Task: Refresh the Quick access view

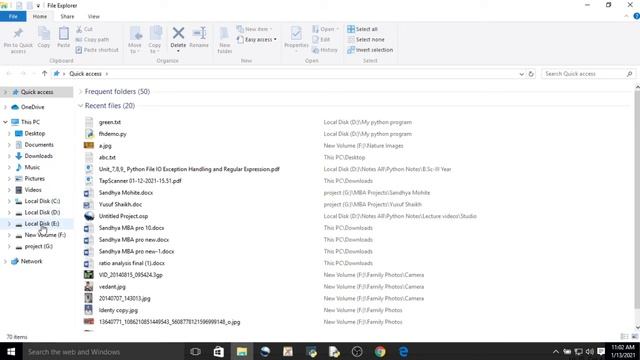Action: click(x=531, y=74)
